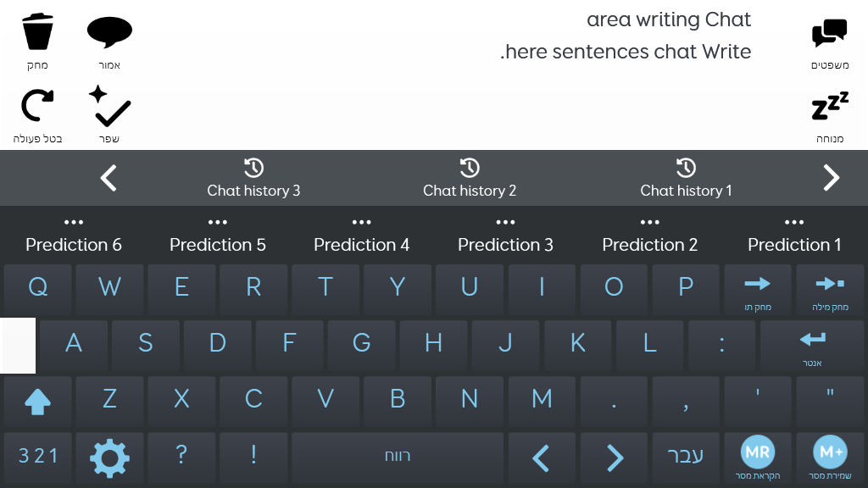The height and width of the screenshot is (488, 868).
Task: Expand chat history with right chevron
Action: [831, 178]
